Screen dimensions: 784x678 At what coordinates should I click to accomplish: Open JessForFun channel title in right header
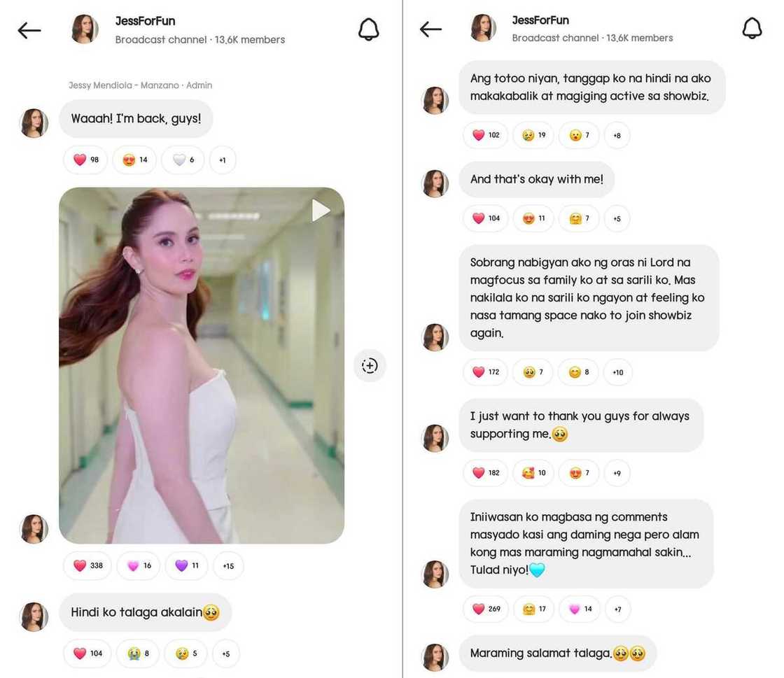point(540,20)
